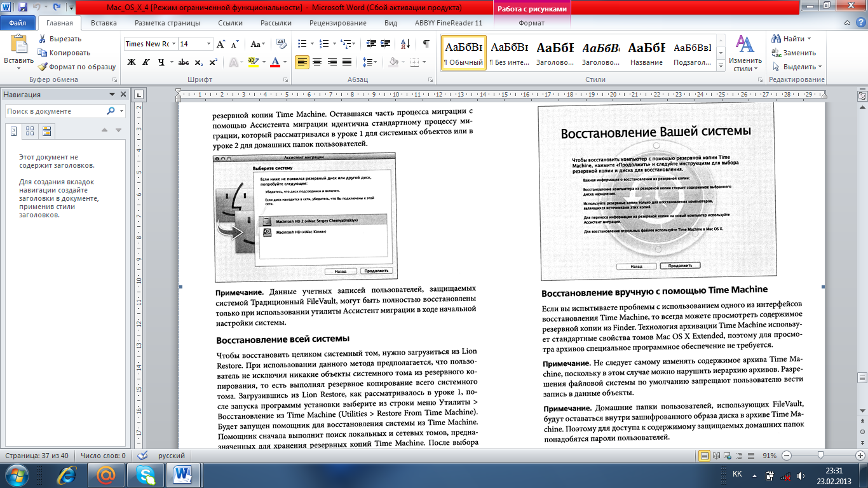Open Internet Explorer from taskbar
Screen dimensions: 868x488
click(x=67, y=475)
